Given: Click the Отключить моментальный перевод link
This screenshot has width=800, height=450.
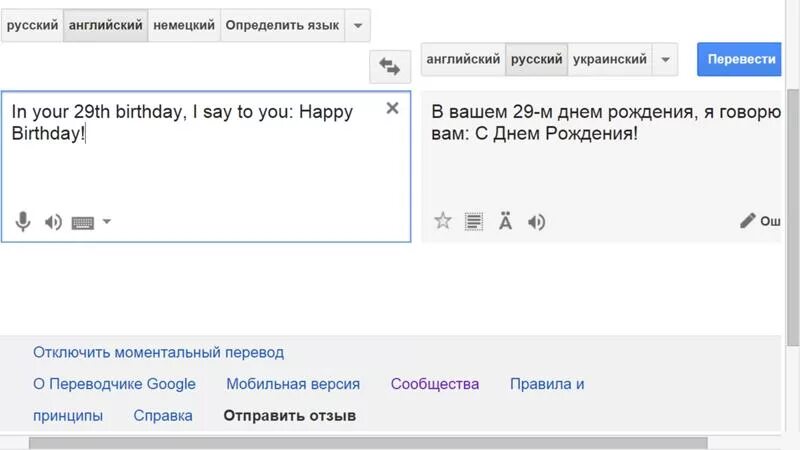Looking at the screenshot, I should coord(158,352).
